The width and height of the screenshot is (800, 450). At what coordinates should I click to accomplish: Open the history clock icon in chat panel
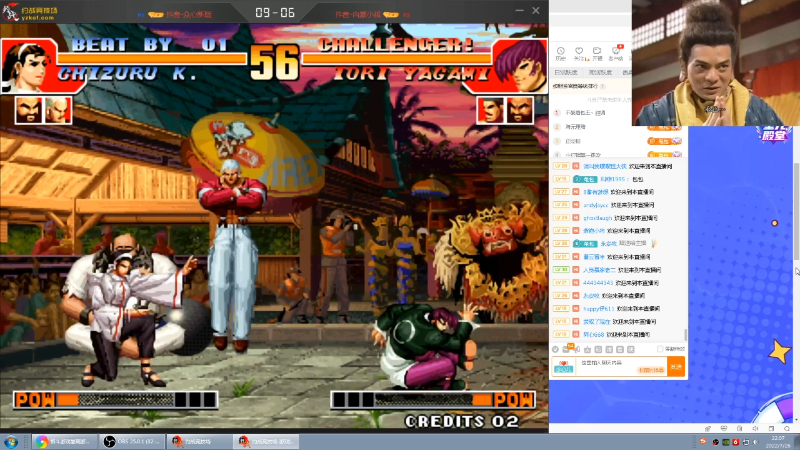click(x=561, y=53)
